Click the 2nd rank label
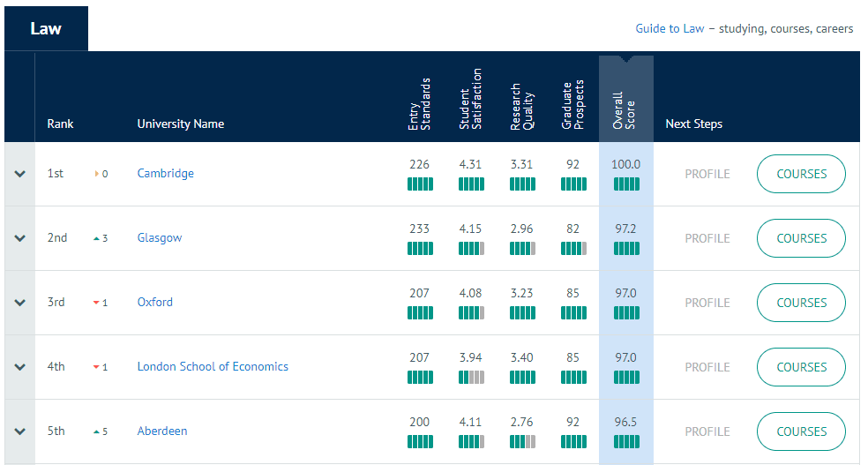The height and width of the screenshot is (465, 868). (57, 237)
